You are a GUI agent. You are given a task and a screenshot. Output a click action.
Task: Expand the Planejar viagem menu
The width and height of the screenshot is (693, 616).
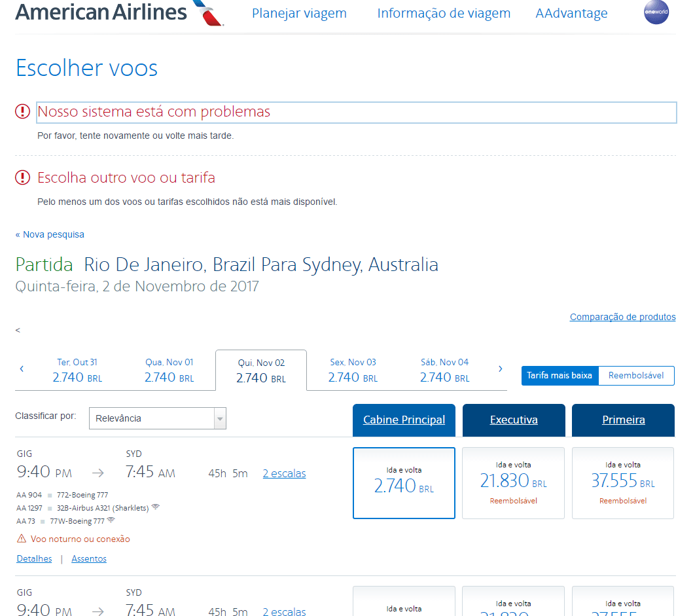pos(299,13)
